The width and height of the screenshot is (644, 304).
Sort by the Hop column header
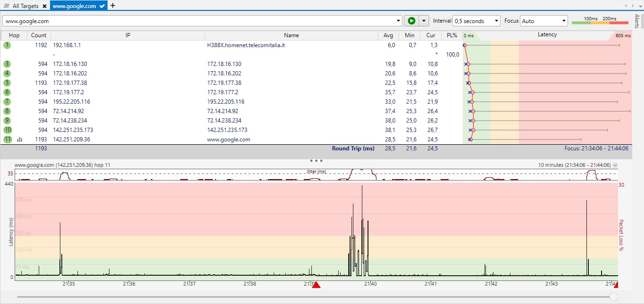[14, 35]
